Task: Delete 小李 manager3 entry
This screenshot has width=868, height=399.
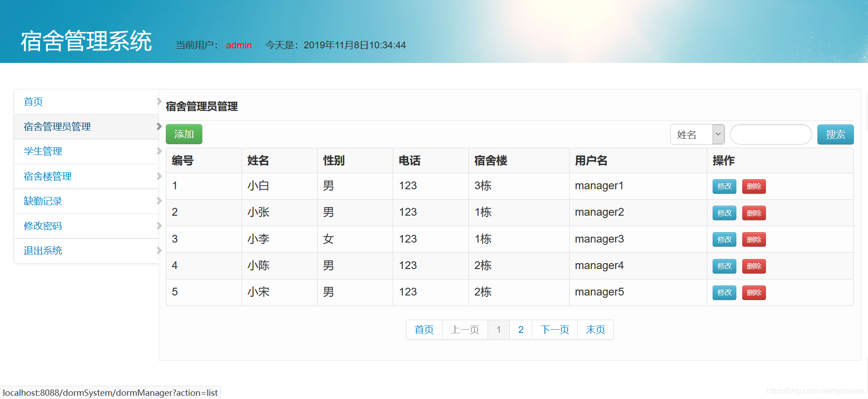Action: [754, 239]
